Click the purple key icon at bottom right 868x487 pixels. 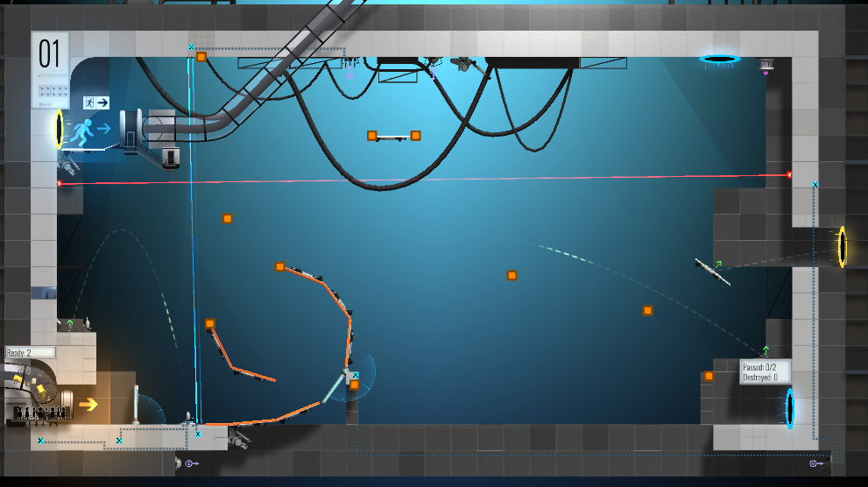816,463
